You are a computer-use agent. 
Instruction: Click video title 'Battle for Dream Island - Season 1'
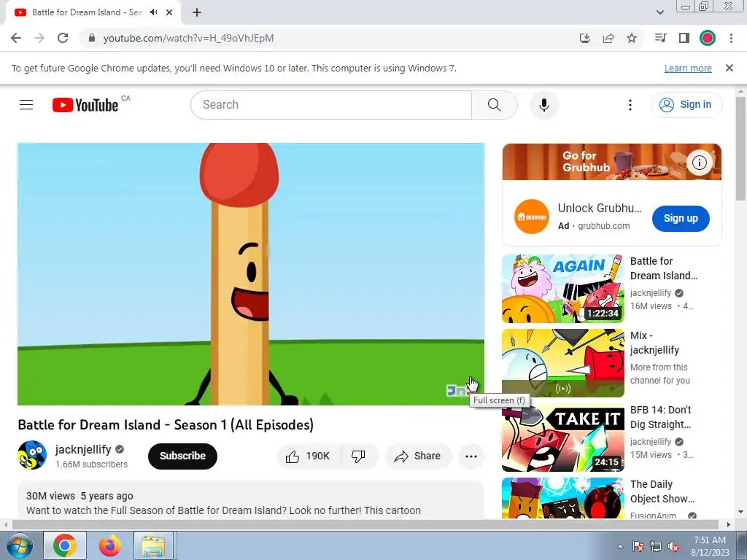tap(166, 425)
